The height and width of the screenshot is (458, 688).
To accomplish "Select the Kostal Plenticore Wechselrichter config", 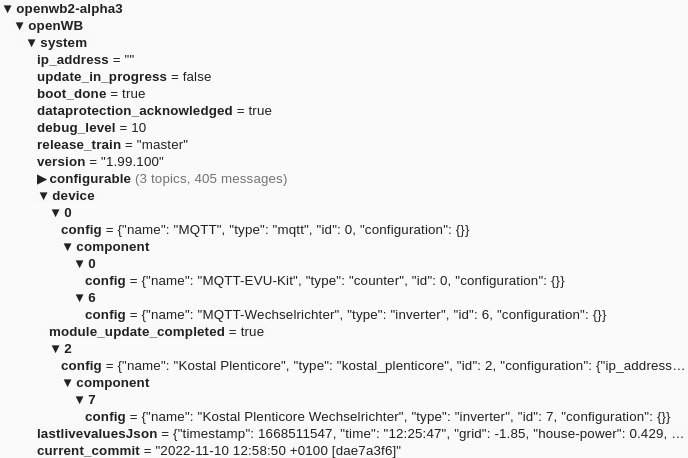I will [105, 417].
